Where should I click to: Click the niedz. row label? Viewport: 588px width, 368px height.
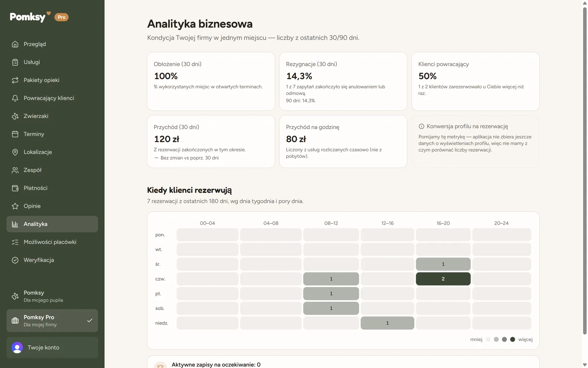pyautogui.click(x=162, y=323)
